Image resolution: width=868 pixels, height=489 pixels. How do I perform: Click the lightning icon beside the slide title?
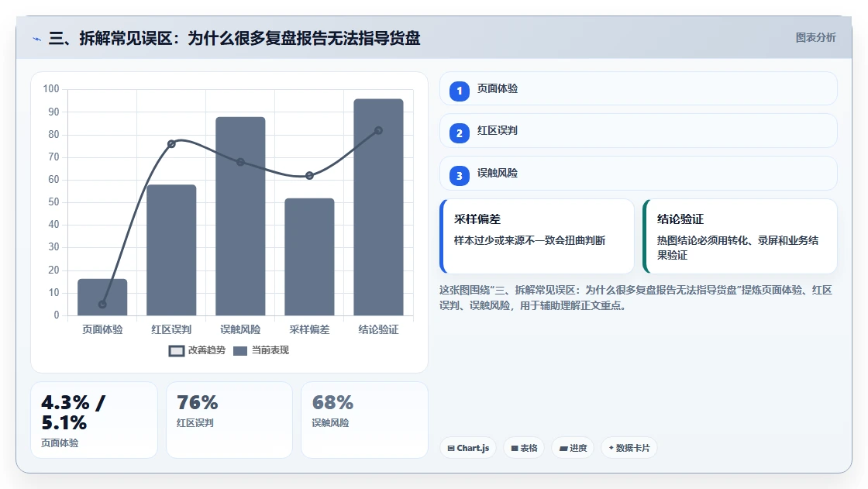point(36,39)
